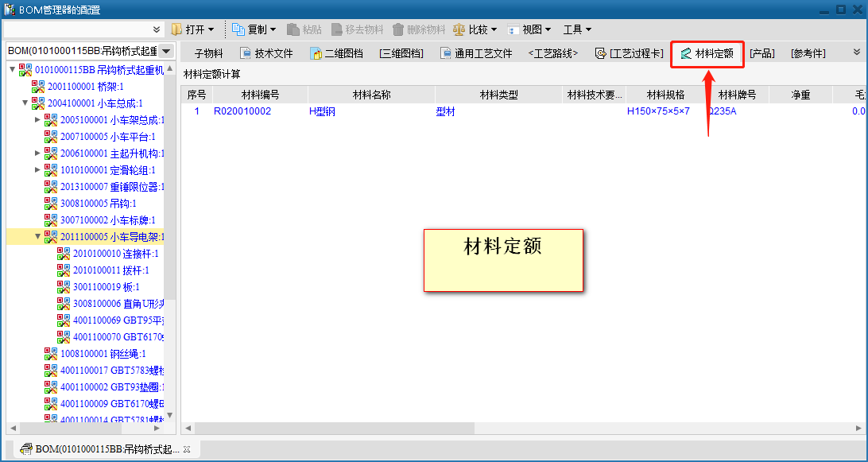Switch to the [参考件] tab

pos(808,54)
